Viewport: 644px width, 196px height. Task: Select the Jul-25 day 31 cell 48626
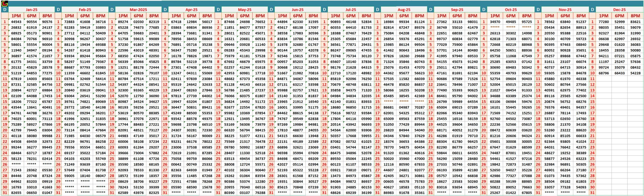pyautogui.click(x=335, y=193)
